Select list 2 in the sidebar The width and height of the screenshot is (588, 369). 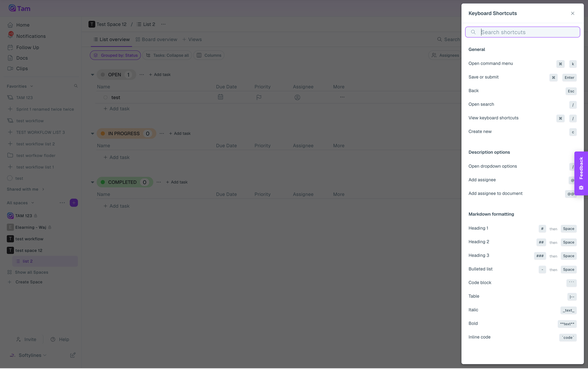coord(28,261)
